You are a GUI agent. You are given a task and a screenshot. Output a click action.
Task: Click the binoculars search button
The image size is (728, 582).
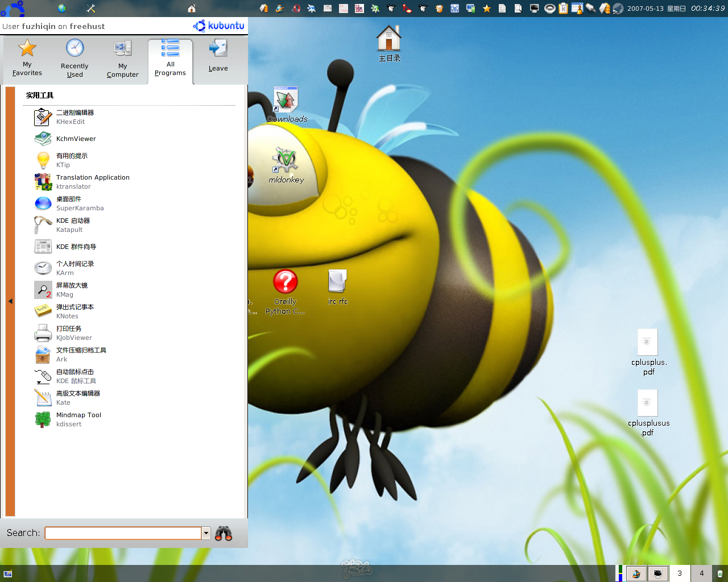coord(224,533)
